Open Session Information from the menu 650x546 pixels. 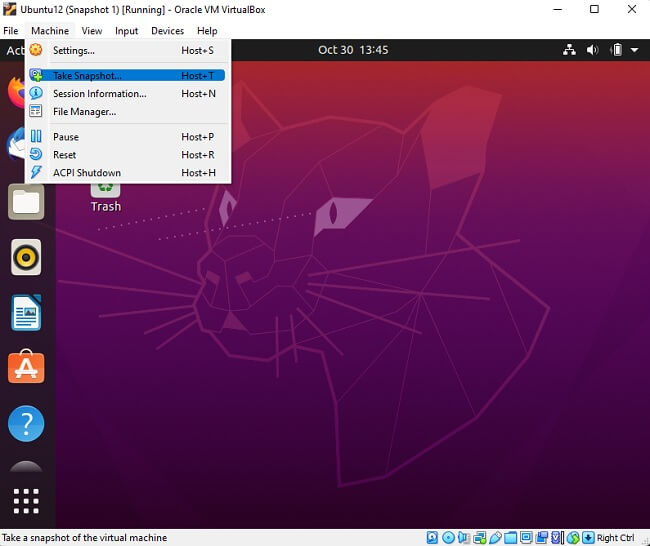[x=99, y=94]
